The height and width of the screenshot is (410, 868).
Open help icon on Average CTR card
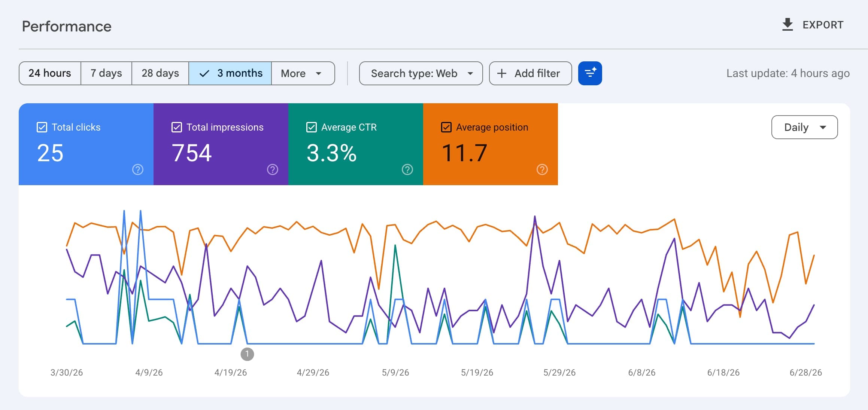[x=407, y=169]
